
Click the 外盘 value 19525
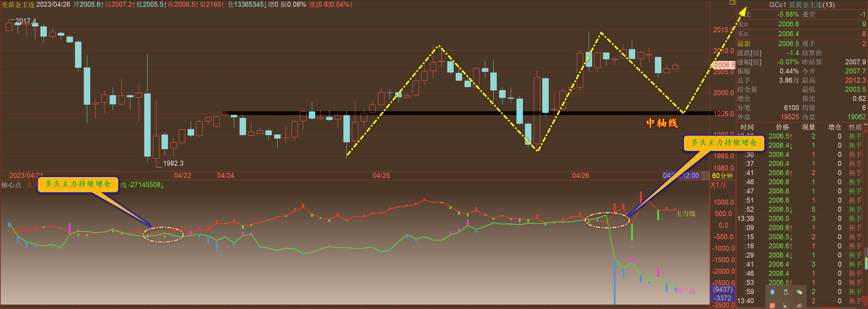tap(790, 117)
